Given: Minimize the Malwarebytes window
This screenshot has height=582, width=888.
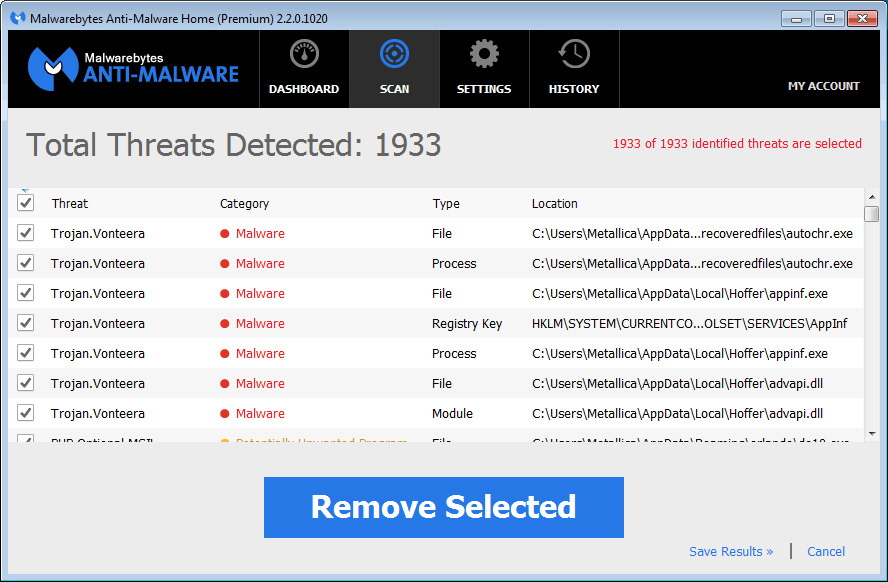Looking at the screenshot, I should pos(796,19).
